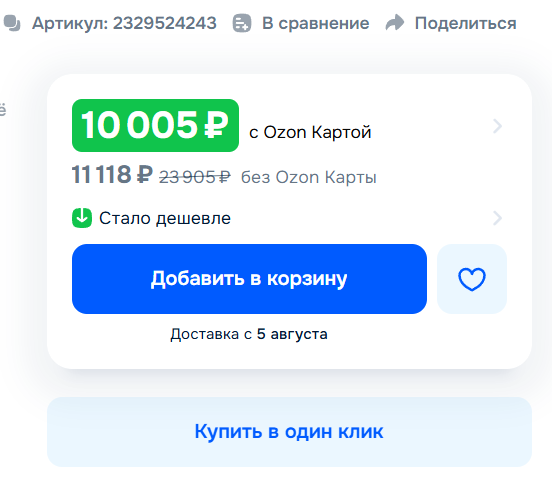Expand the Стало дешевле chevron
Screen dimensions: 552x483
(x=497, y=218)
